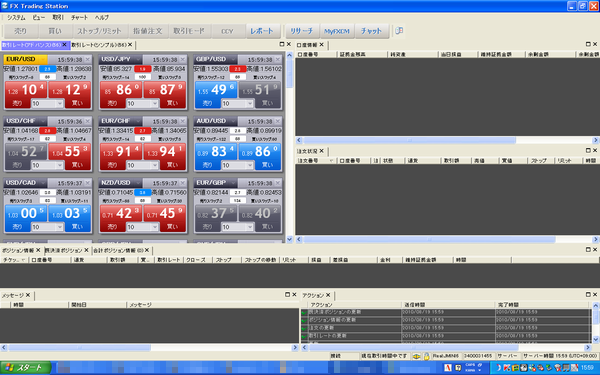Click the MyFXCM button
Screen dimensions: 600x375
pos(337,31)
